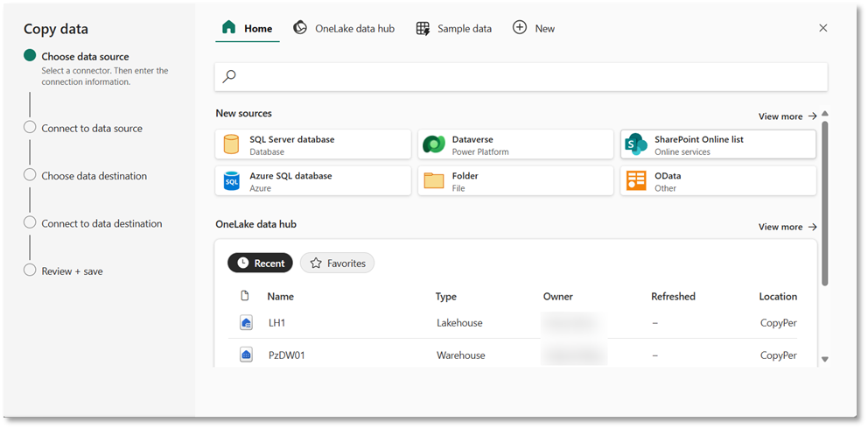Click View more for New sources
868x429 pixels.
pyautogui.click(x=787, y=116)
